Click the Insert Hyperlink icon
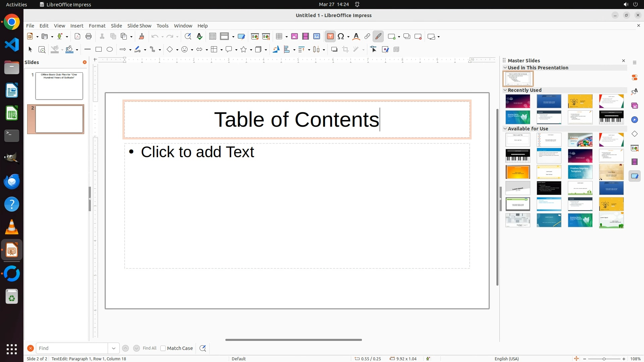The image size is (644, 362). [x=367, y=37]
